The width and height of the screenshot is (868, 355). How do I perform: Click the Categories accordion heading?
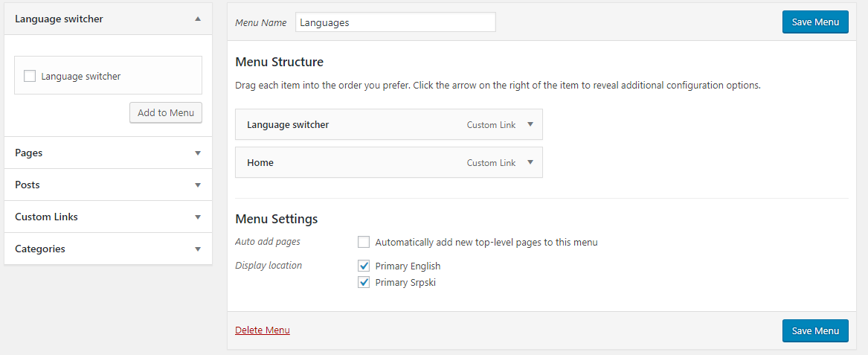tap(40, 249)
